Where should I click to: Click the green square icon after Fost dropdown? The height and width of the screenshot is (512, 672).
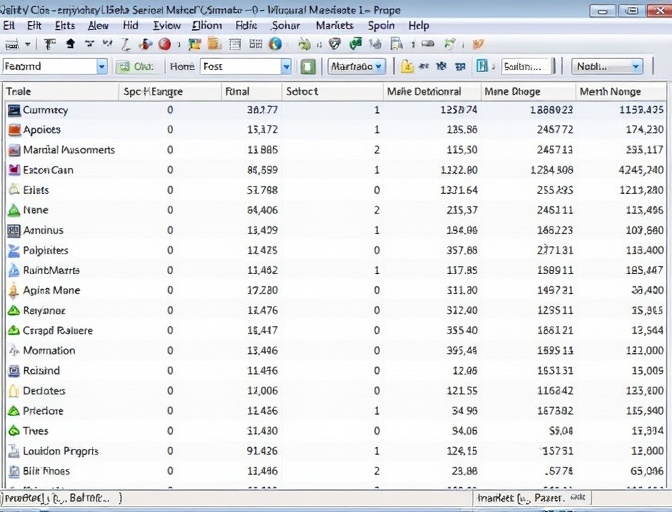point(308,66)
